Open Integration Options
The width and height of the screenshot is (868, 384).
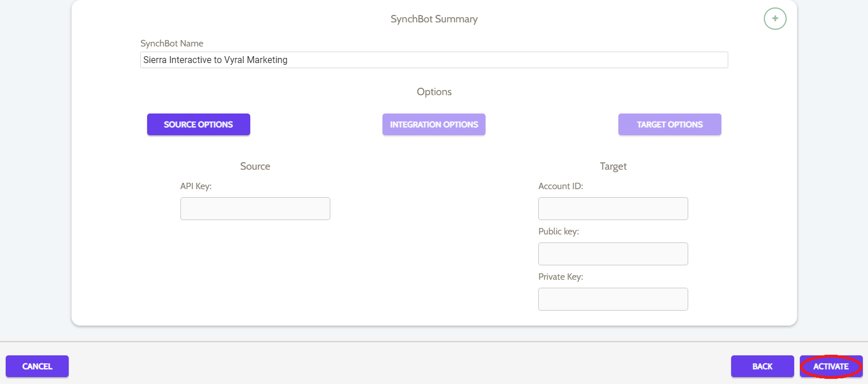point(434,124)
